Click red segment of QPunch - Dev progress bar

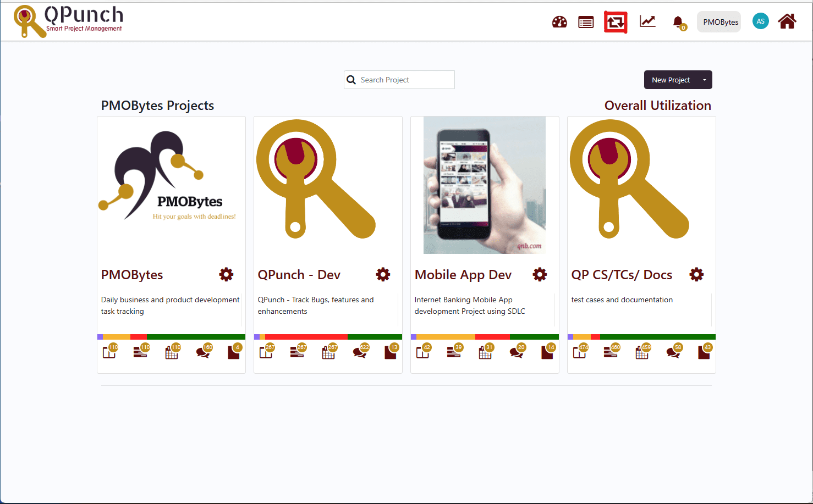(306, 337)
